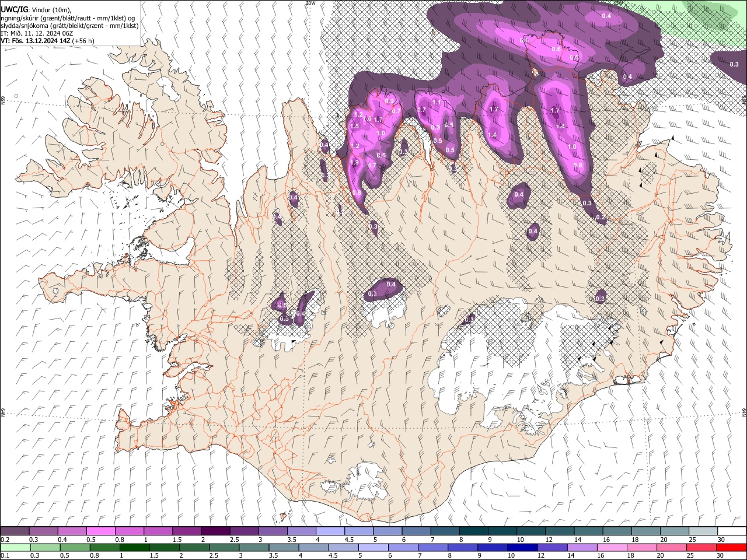Pick the dark teal upper swatch between 8 and 9
Image resolution: width=747 pixels, height=560 pixels.
click(x=474, y=531)
